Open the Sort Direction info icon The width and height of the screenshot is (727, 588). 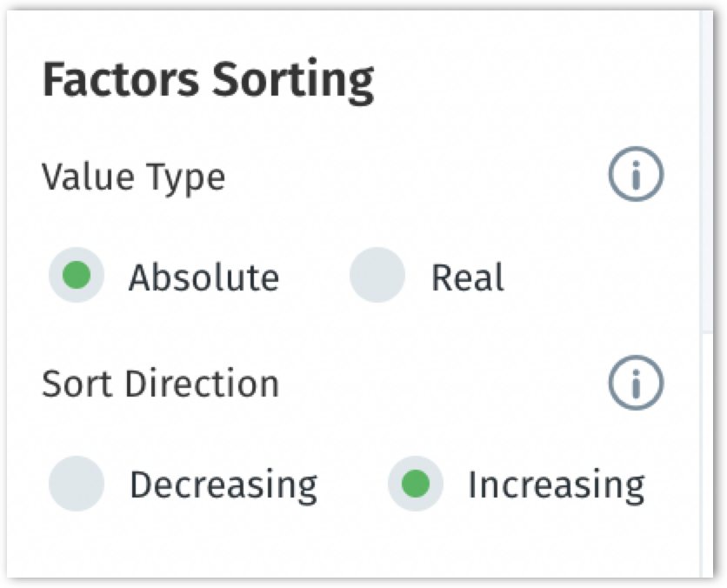pos(635,383)
